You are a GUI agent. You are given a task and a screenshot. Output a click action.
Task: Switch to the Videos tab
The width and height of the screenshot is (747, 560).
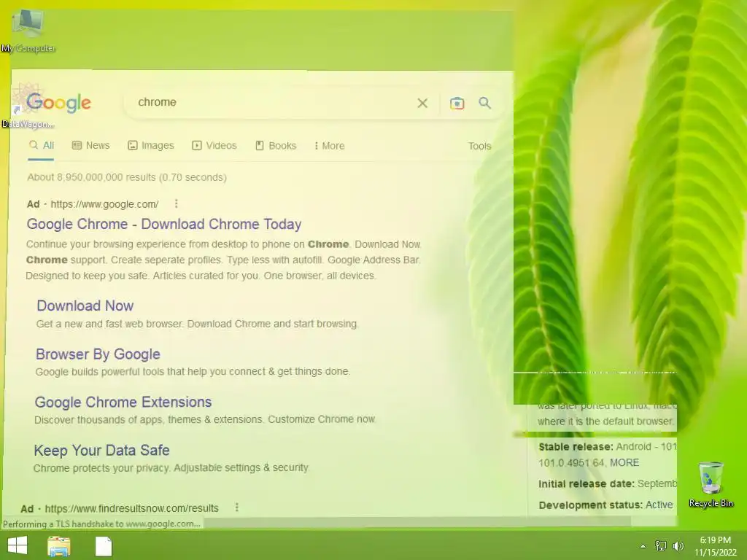click(214, 145)
